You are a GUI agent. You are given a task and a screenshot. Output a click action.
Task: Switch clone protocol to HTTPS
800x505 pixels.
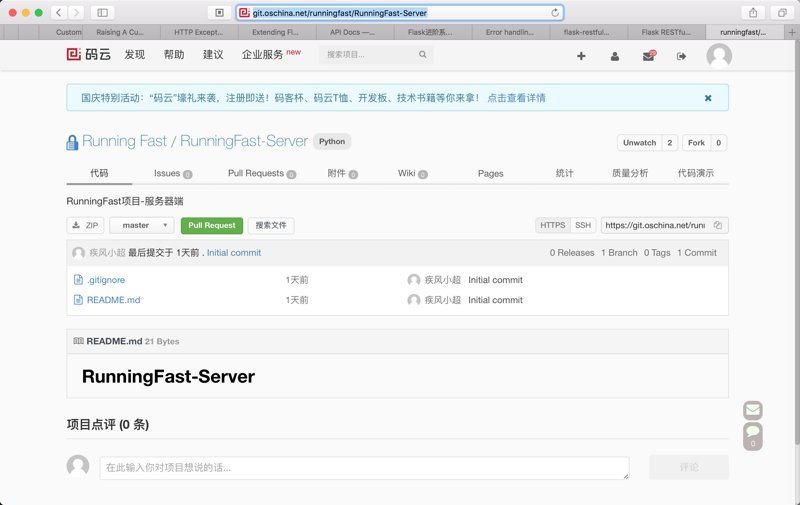(553, 225)
